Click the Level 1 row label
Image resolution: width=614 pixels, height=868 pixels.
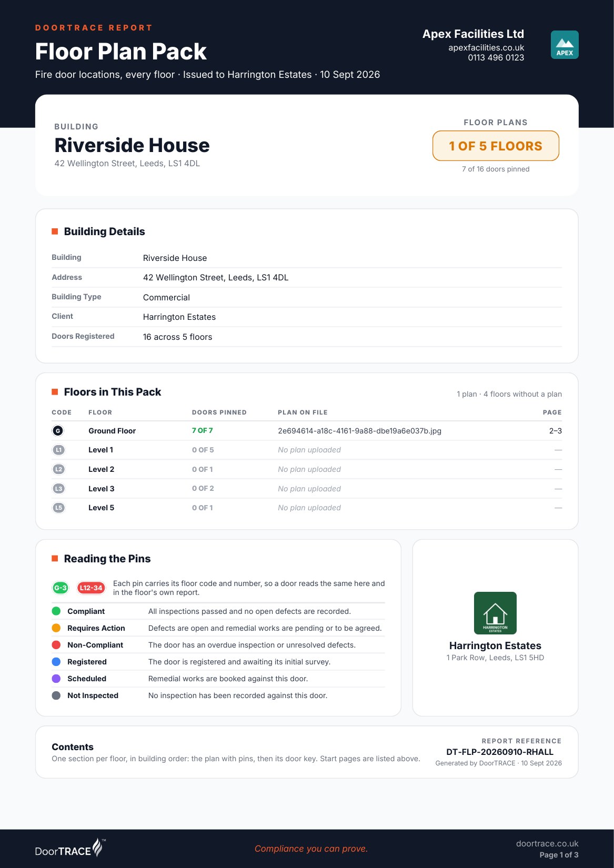100,450
